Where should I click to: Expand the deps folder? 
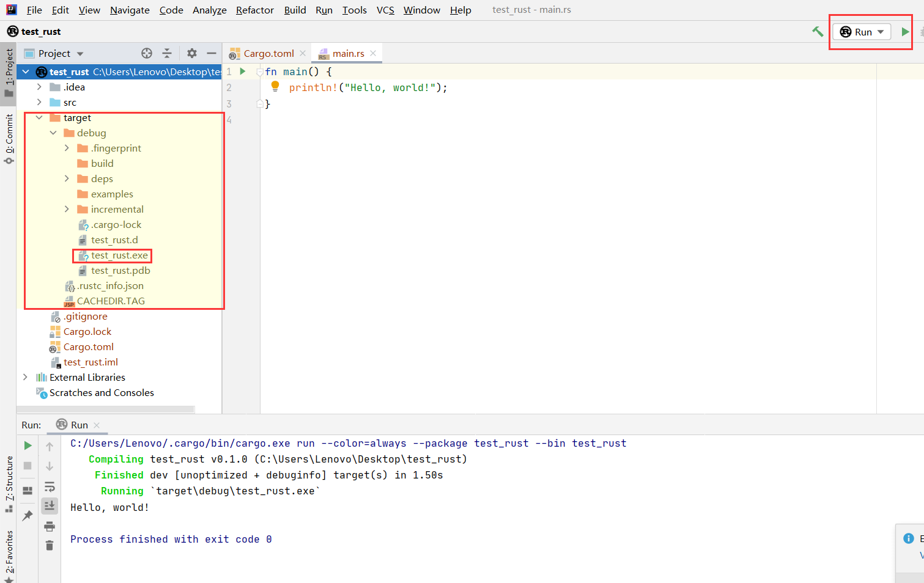pyautogui.click(x=67, y=178)
